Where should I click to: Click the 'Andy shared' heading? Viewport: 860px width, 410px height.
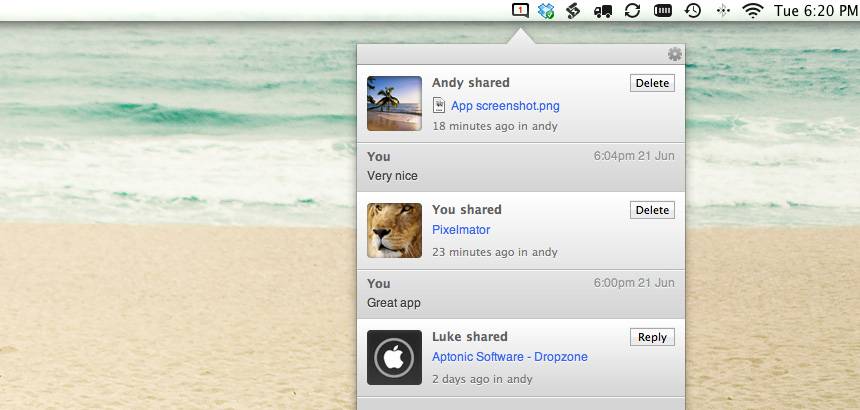coord(471,83)
